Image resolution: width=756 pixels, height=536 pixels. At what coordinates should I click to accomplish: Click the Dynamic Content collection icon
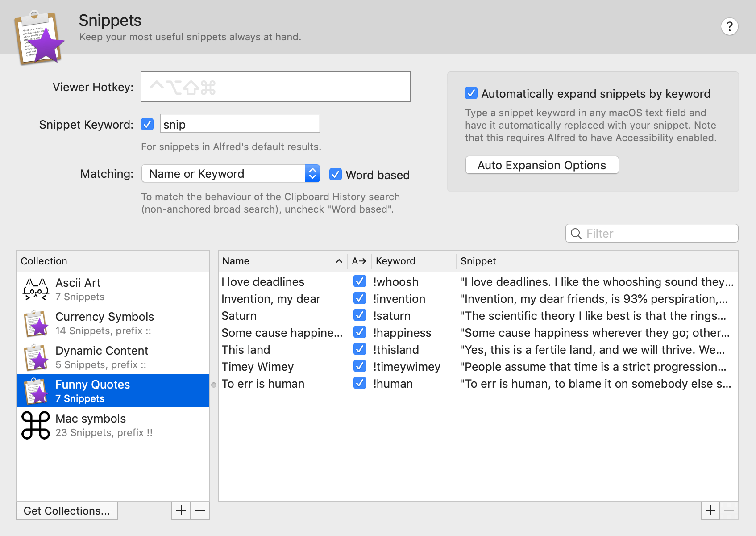click(x=36, y=357)
